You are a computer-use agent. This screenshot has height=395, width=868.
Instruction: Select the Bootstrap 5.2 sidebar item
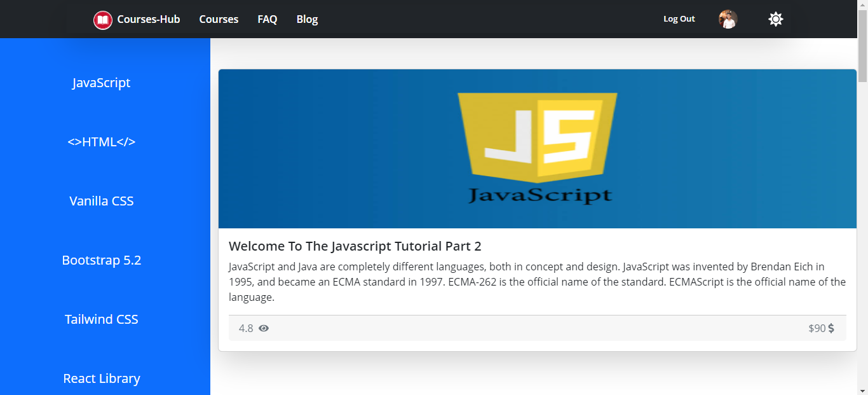(x=102, y=260)
